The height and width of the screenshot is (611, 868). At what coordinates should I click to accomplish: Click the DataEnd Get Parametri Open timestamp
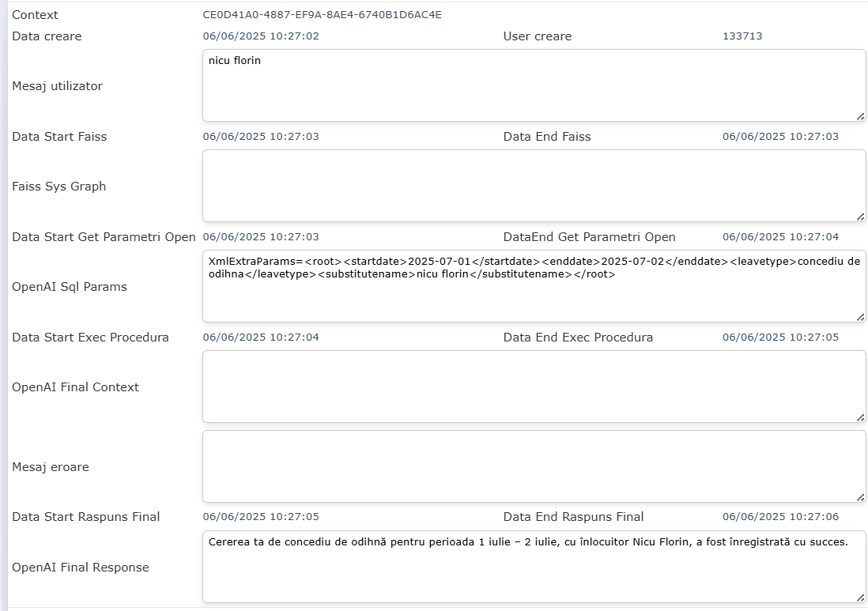[780, 237]
